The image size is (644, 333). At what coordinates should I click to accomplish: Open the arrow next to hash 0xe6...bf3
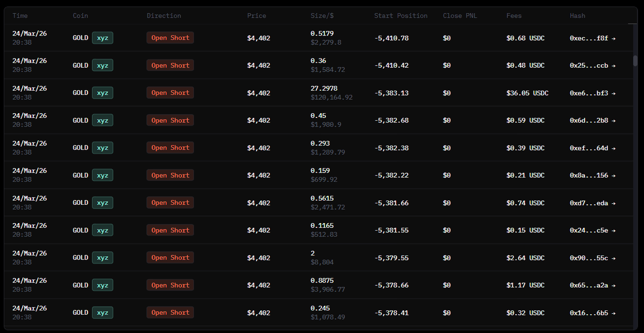coord(613,93)
